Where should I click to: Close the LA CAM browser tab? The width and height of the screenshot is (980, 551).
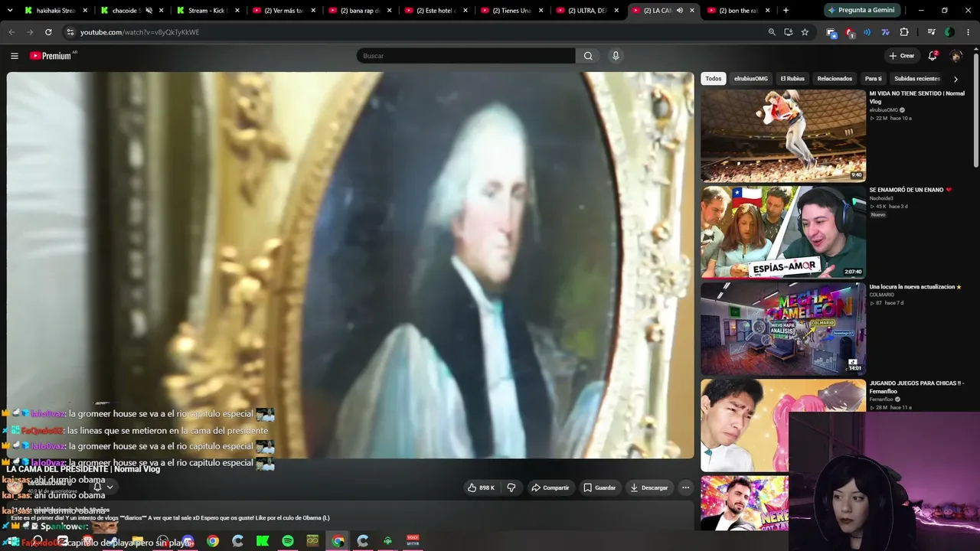click(692, 11)
